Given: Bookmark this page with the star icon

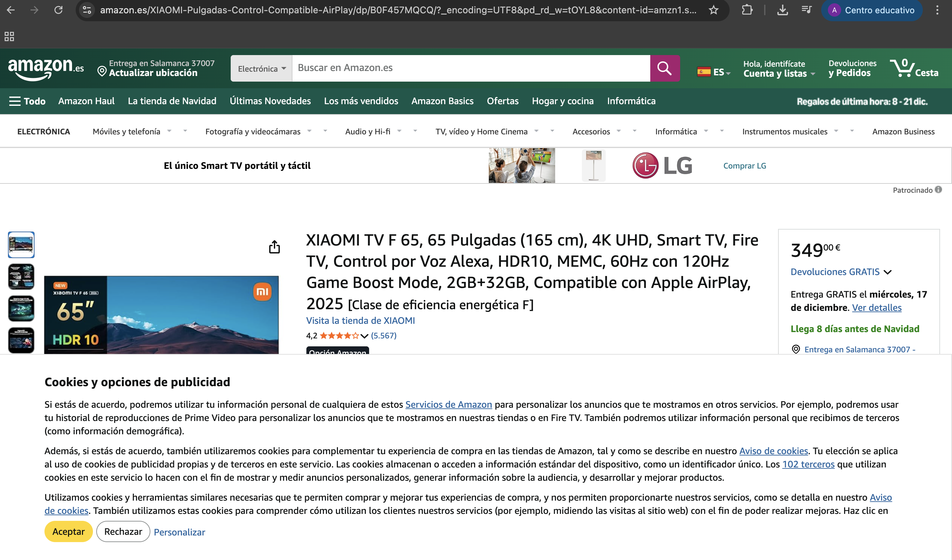Looking at the screenshot, I should pos(713,10).
